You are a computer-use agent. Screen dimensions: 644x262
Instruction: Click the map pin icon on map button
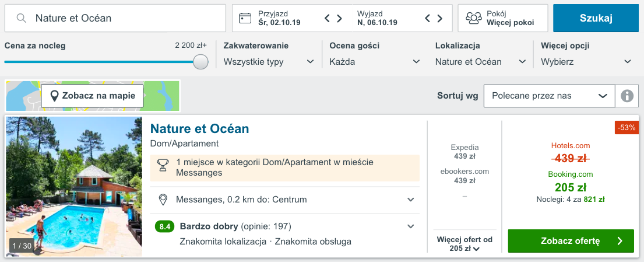point(54,96)
